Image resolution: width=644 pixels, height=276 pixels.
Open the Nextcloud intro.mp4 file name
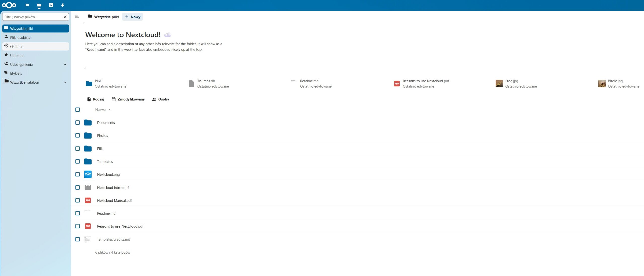tap(113, 188)
